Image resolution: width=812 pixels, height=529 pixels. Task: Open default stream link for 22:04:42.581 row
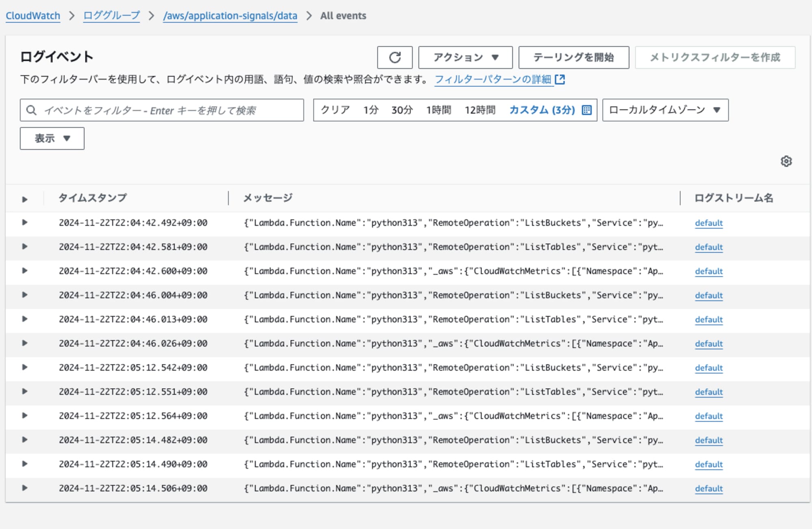[x=709, y=247]
